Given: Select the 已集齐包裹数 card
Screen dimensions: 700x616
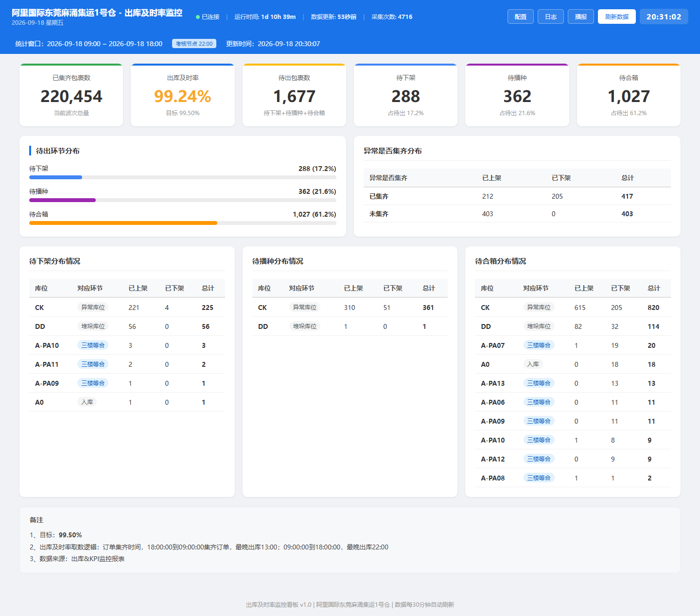Looking at the screenshot, I should [x=71, y=95].
